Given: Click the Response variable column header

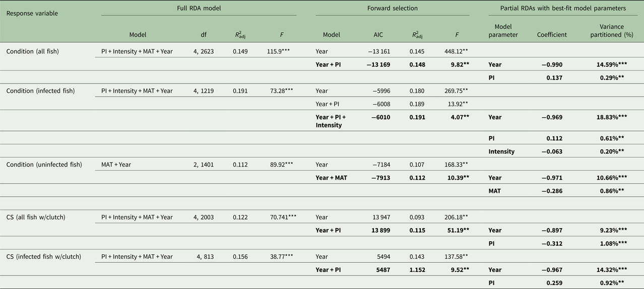Looking at the screenshot, I should 32,13.
